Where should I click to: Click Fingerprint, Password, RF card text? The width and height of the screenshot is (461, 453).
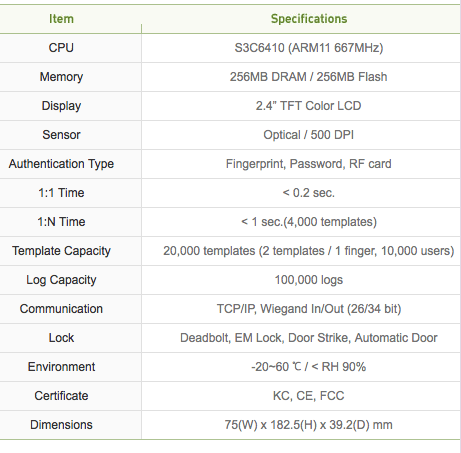point(309,164)
